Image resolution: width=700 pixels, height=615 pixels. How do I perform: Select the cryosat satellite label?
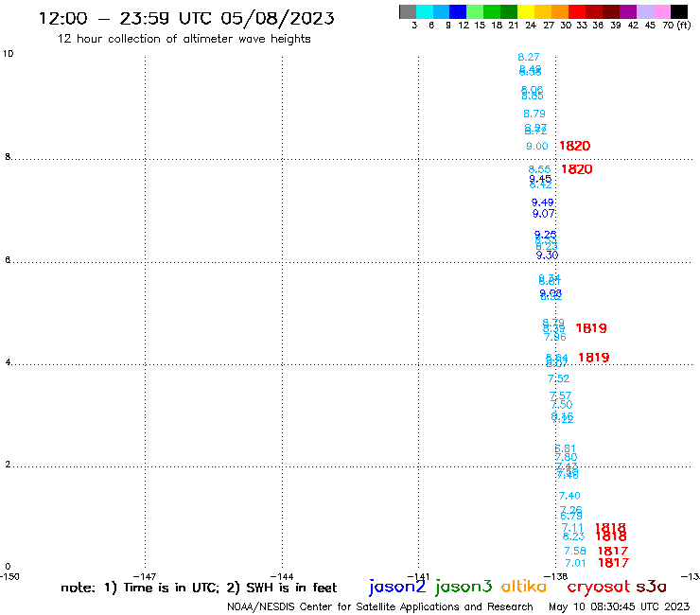tap(599, 587)
